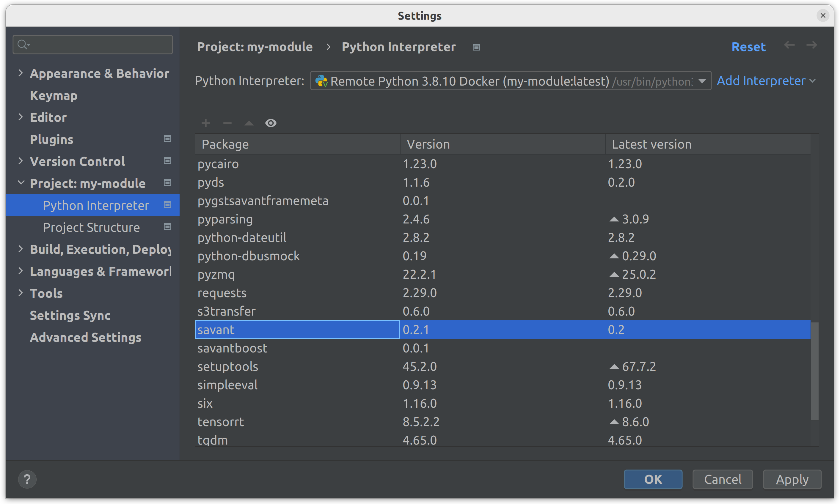
Task: Click the back navigation arrow
Action: coord(789,45)
